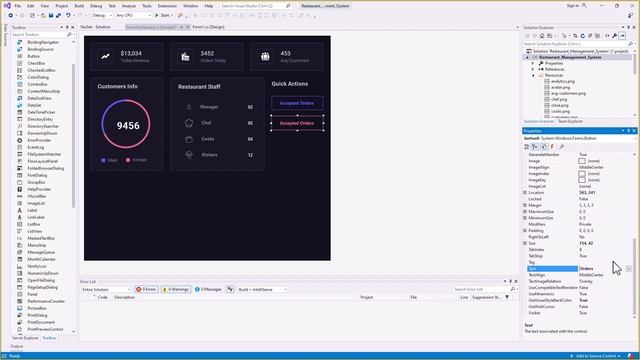This screenshot has width=640, height=360.
Task: Open the Text property dropdown arrow
Action: [x=629, y=269]
